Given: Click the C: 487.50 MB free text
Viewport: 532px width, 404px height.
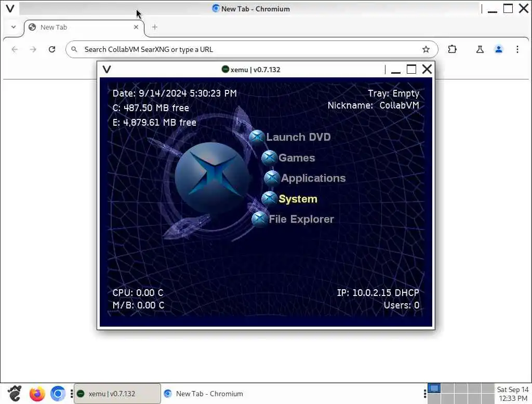Looking at the screenshot, I should [x=151, y=108].
